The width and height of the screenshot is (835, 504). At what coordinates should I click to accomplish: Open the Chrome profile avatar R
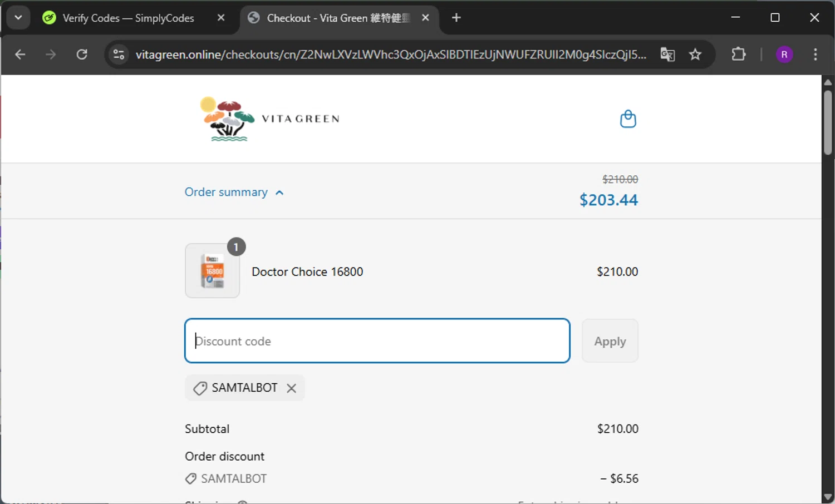pos(784,55)
